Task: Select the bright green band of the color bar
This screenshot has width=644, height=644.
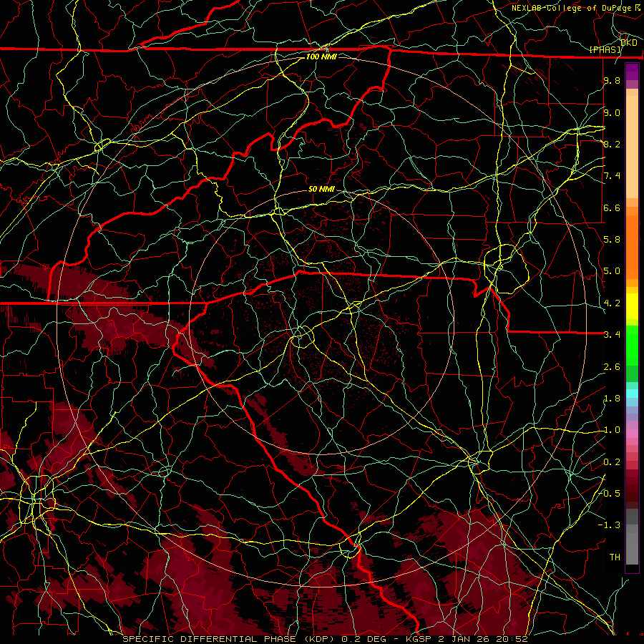Action: [632, 345]
